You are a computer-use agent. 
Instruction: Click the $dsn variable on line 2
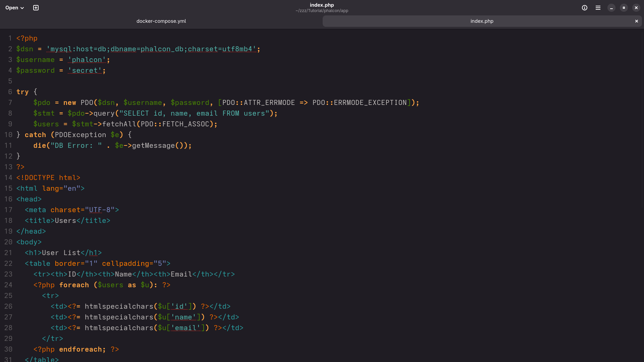[25, 49]
